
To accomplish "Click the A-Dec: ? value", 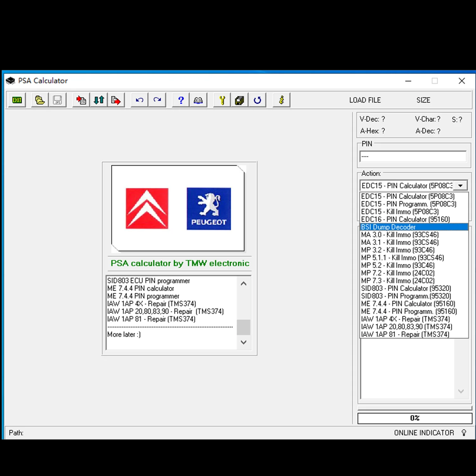I will coord(428,131).
